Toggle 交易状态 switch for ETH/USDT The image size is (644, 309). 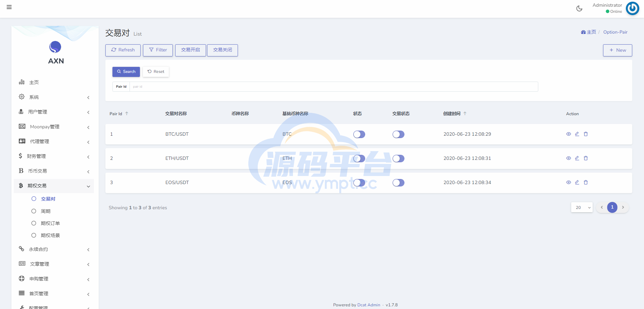pos(398,159)
